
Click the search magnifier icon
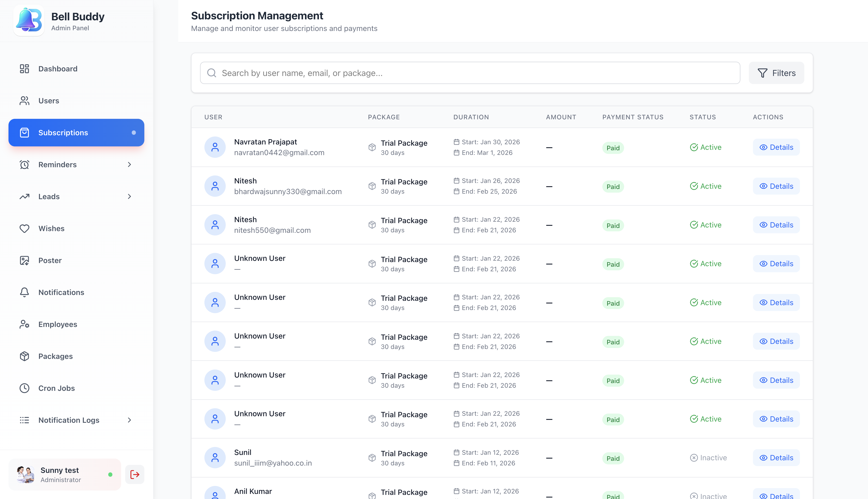(212, 73)
